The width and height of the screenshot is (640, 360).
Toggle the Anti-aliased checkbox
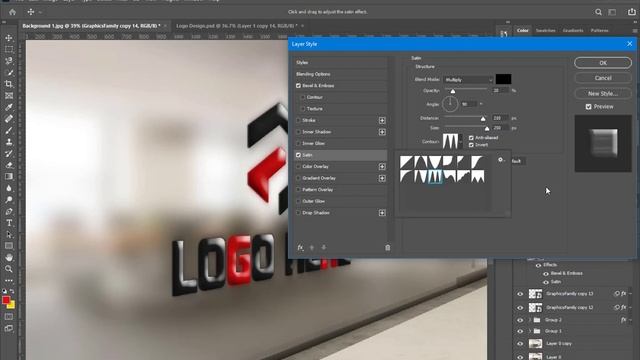tap(471, 138)
